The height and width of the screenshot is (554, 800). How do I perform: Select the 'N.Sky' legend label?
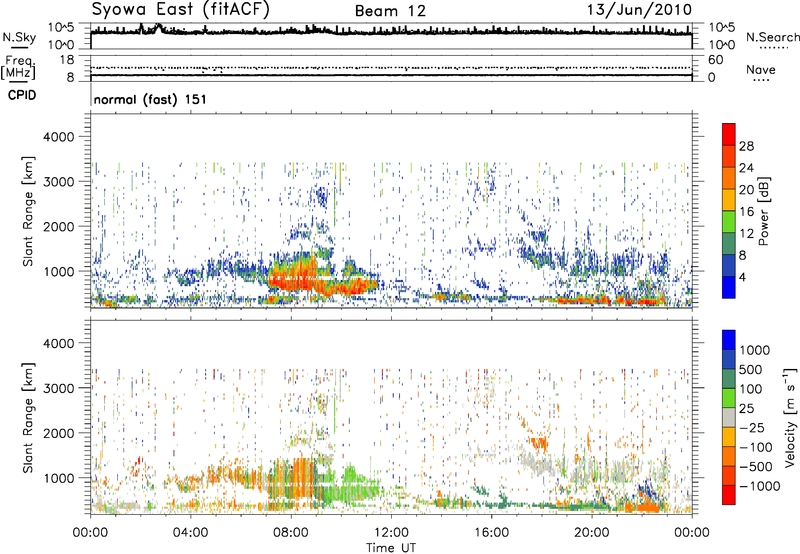coord(19,37)
